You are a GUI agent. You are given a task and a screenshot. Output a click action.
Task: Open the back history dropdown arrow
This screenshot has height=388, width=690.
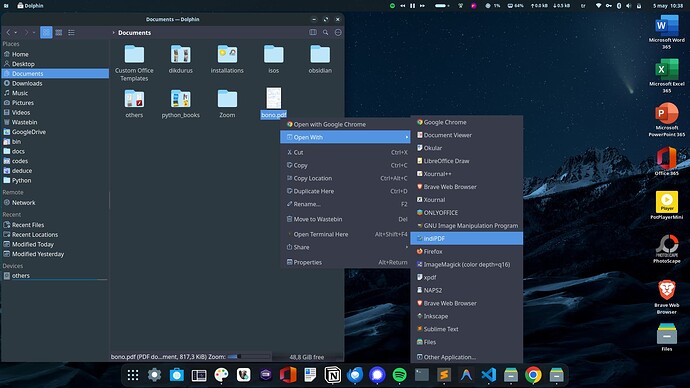coord(16,33)
